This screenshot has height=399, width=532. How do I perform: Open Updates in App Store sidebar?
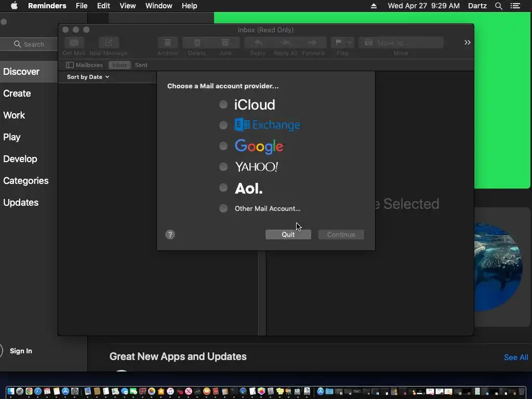[21, 203]
